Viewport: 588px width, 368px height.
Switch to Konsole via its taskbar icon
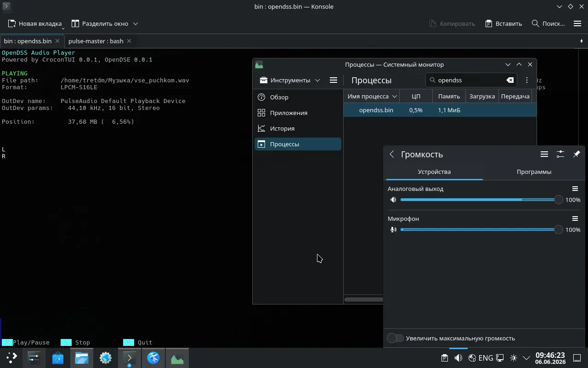click(x=130, y=357)
